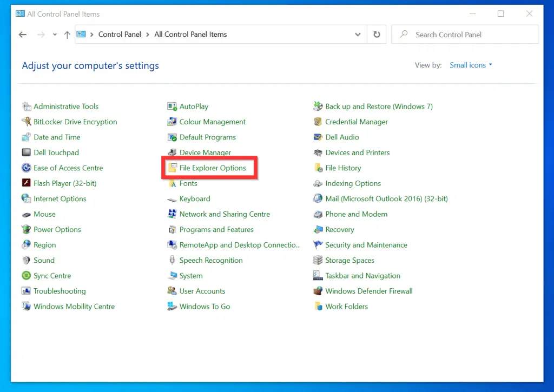Open the address bar history dropdown

(x=358, y=35)
